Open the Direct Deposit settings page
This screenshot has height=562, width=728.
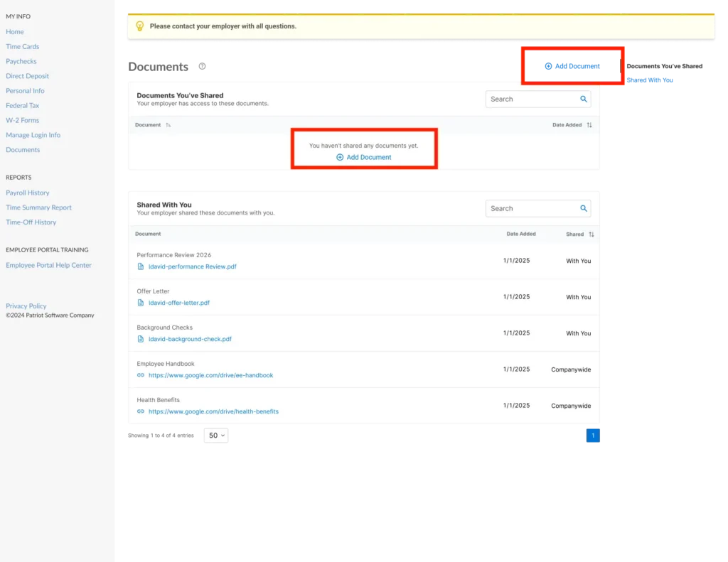(x=27, y=76)
